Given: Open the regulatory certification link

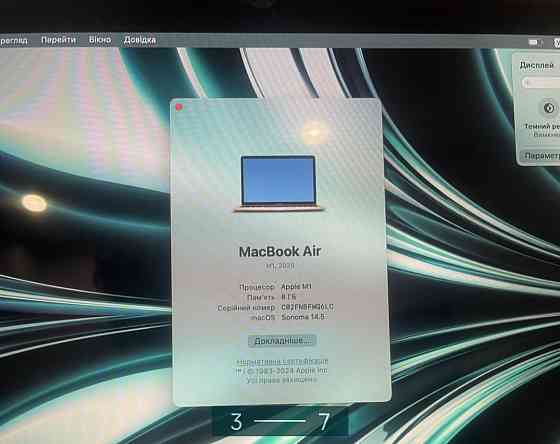Looking at the screenshot, I should click(x=282, y=361).
